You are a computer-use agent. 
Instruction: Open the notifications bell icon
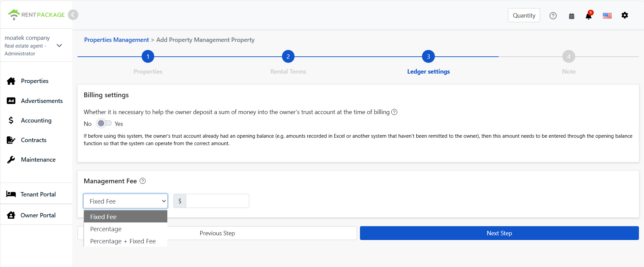tap(588, 16)
